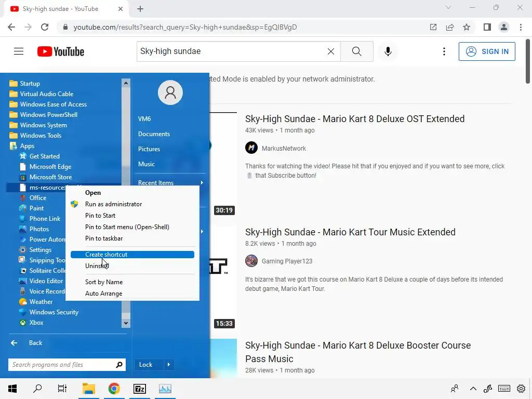This screenshot has height=399, width=532.
Task: Open Documents from the Start menu
Action: point(154,134)
